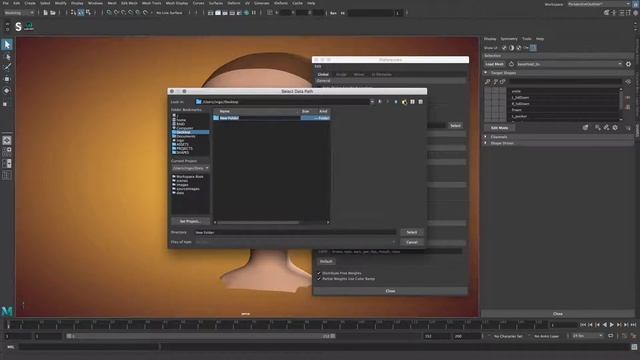Screen dimensions: 640x360
Task: Click the Edit Mode button
Action: pos(499,128)
